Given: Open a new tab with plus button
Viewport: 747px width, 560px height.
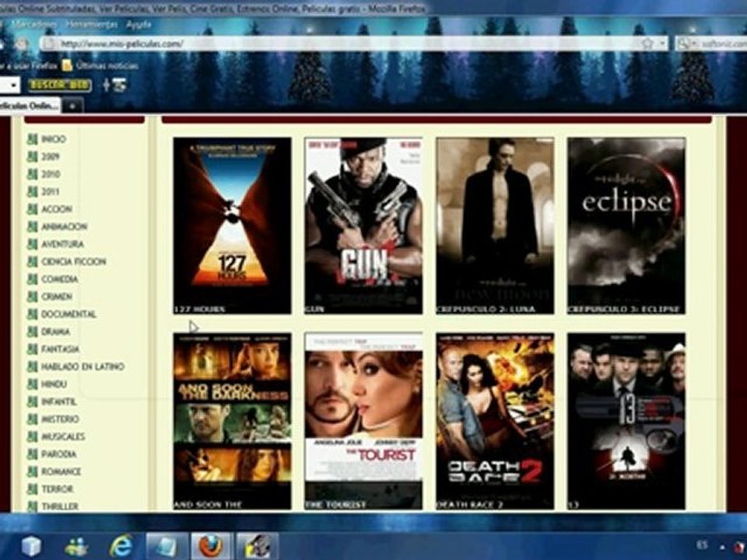Looking at the screenshot, I should [72, 107].
